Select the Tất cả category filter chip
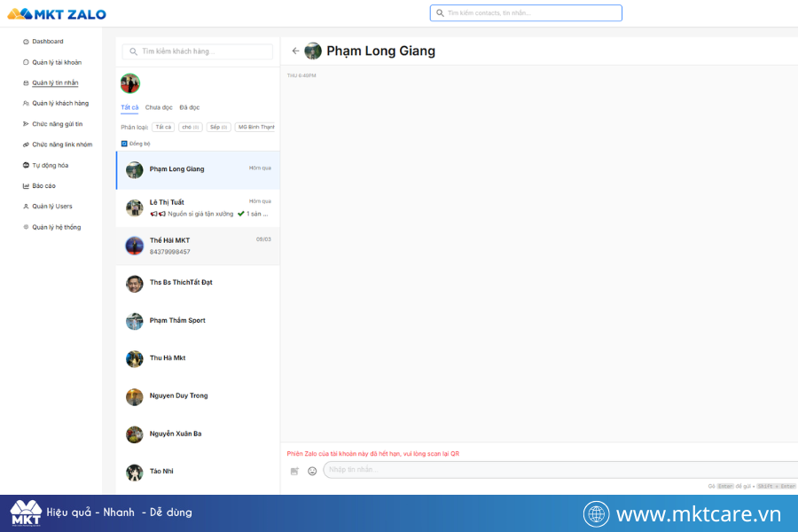 163,128
